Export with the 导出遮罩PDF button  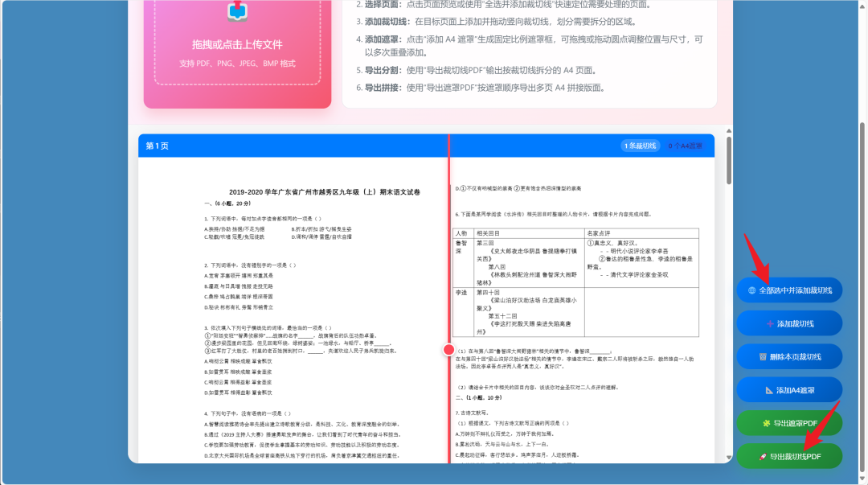[789, 423]
